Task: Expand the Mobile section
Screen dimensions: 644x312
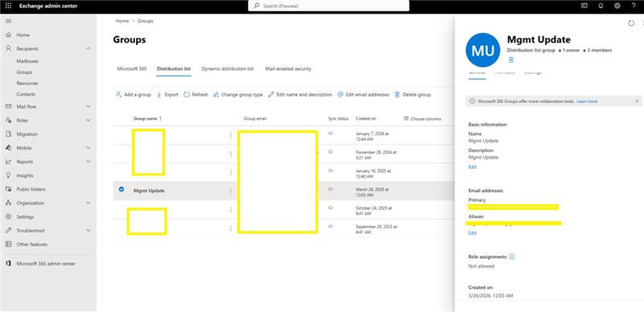Action: tap(89, 148)
